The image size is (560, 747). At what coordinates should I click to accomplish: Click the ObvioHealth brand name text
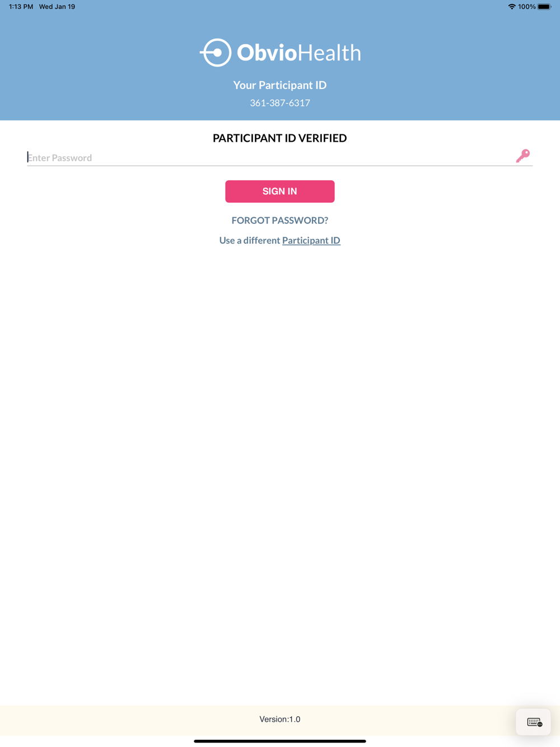coord(299,53)
